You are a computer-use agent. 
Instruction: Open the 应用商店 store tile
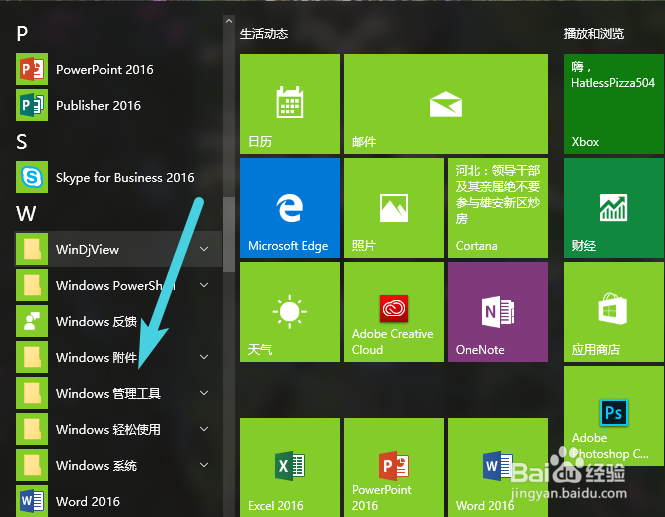[x=614, y=312]
